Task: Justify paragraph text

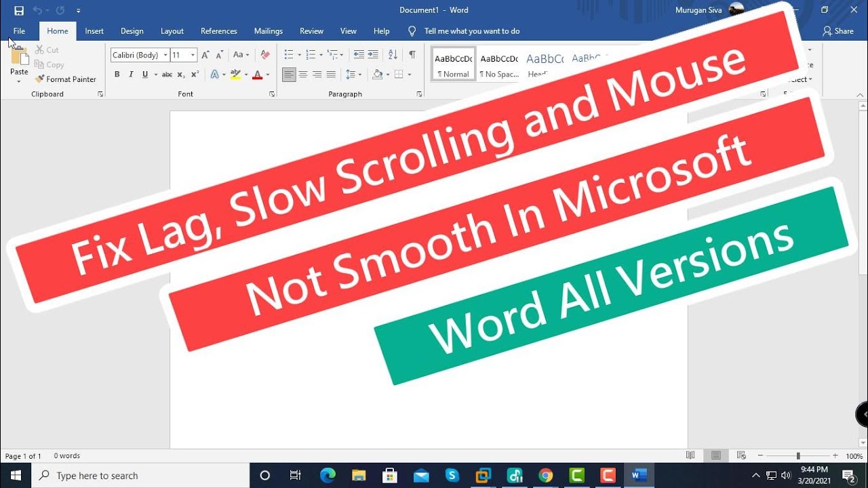Action: click(x=331, y=75)
